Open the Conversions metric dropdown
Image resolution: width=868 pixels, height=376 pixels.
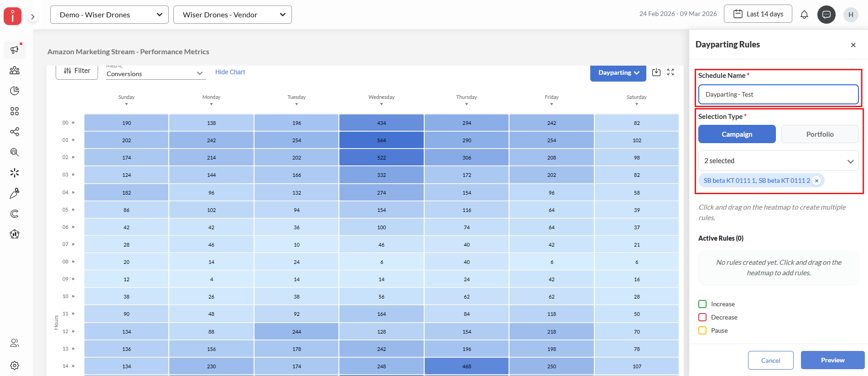(155, 73)
